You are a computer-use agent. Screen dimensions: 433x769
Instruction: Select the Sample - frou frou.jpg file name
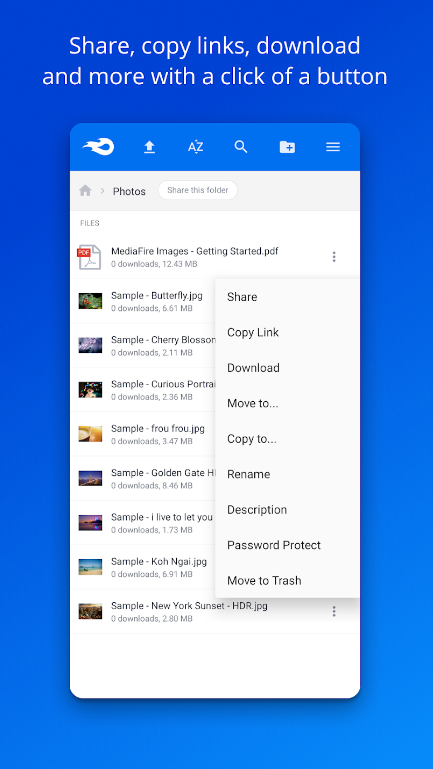coord(157,429)
